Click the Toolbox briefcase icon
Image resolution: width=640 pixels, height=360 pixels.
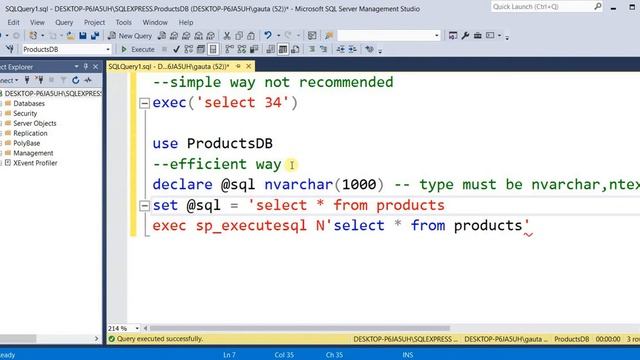pyautogui.click(x=478, y=36)
